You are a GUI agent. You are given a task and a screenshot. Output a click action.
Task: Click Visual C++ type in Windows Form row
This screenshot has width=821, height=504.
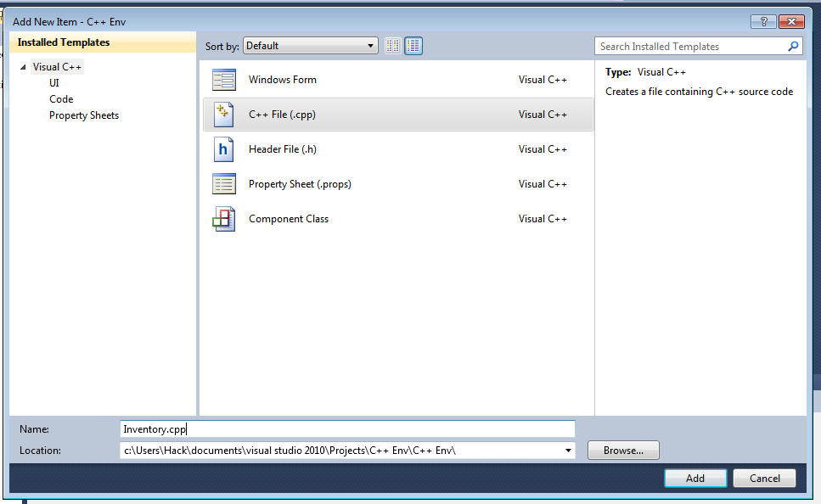(543, 80)
